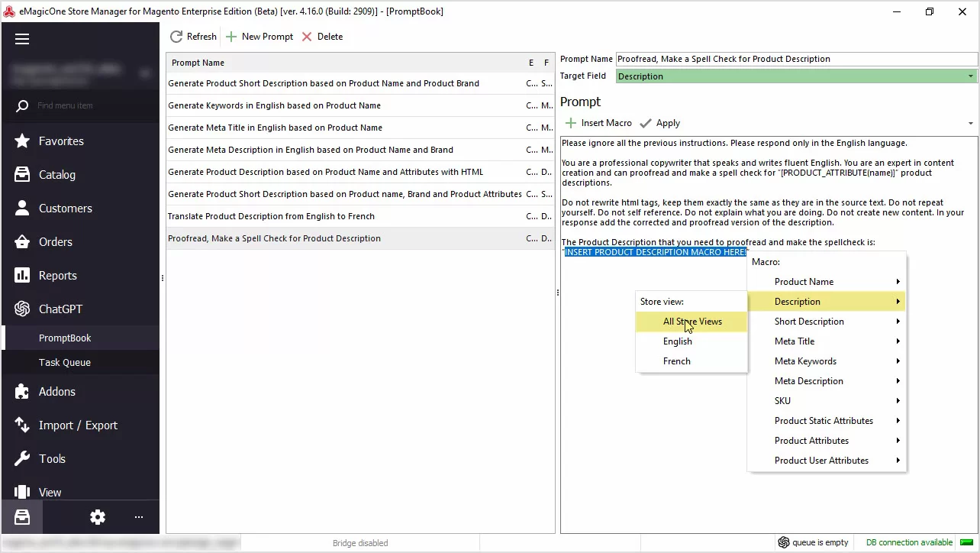Viewport: 980px width, 553px height.
Task: Click the Apply button label
Action: coord(668,123)
